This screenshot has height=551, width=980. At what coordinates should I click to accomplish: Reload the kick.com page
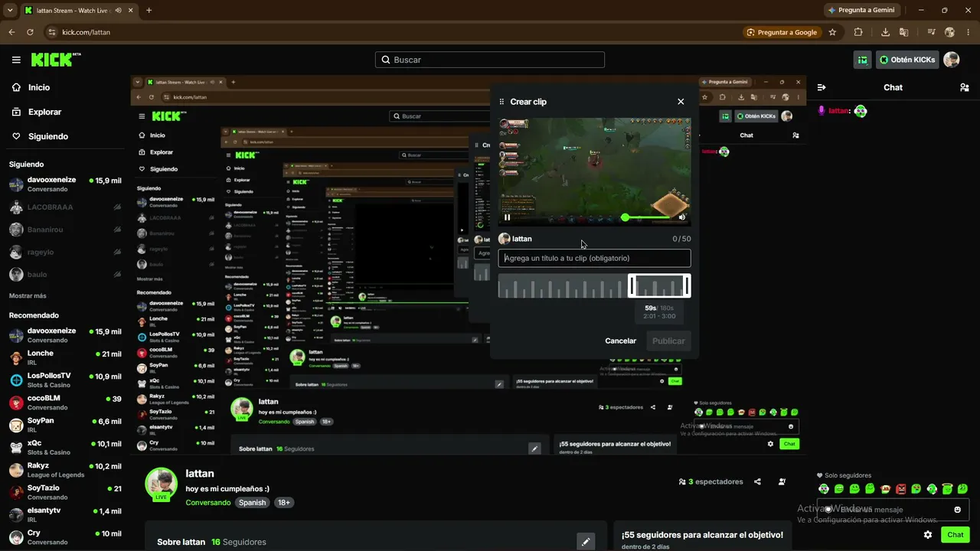30,32
